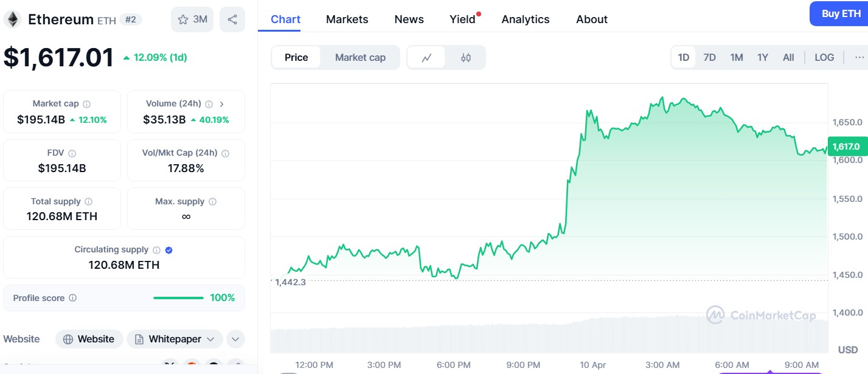
Task: Open the Analytics tab
Action: pos(526,19)
